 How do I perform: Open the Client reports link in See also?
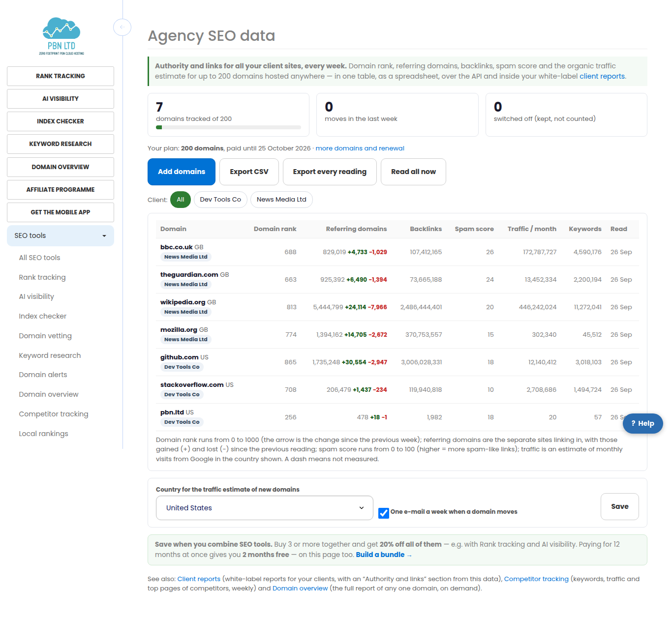(x=199, y=579)
